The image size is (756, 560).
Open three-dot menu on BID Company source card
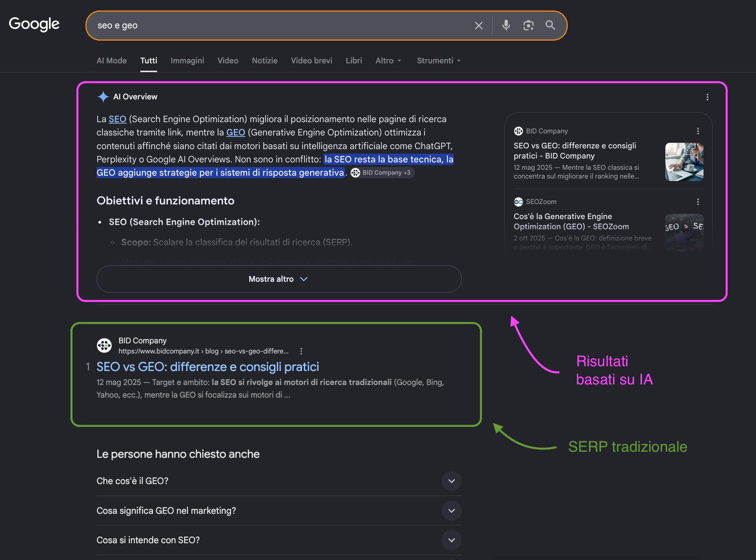tap(698, 131)
